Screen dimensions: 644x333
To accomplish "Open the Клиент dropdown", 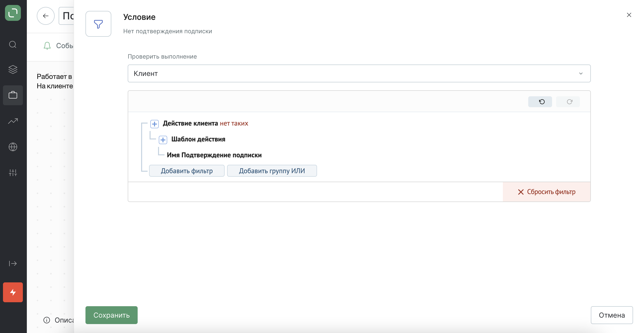I will pyautogui.click(x=359, y=73).
